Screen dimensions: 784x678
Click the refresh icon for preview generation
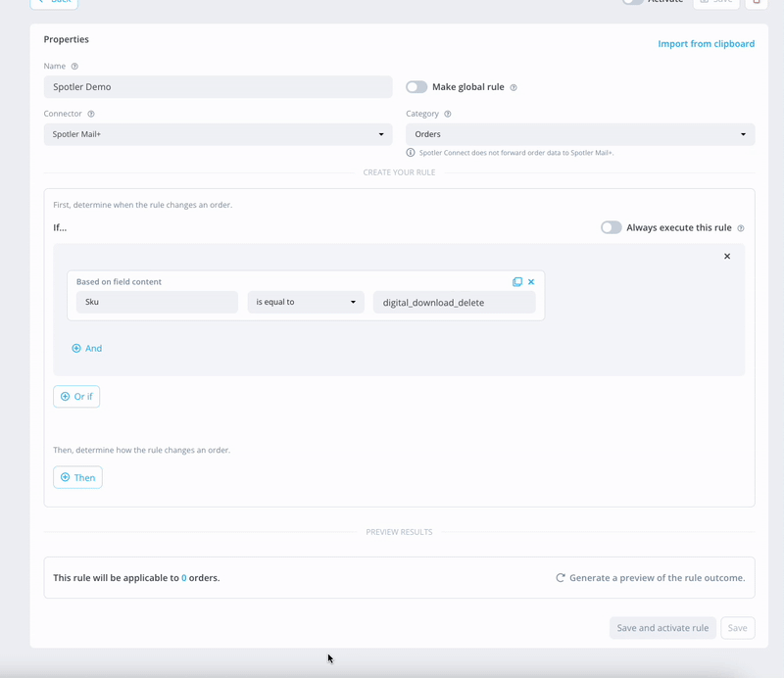click(561, 577)
